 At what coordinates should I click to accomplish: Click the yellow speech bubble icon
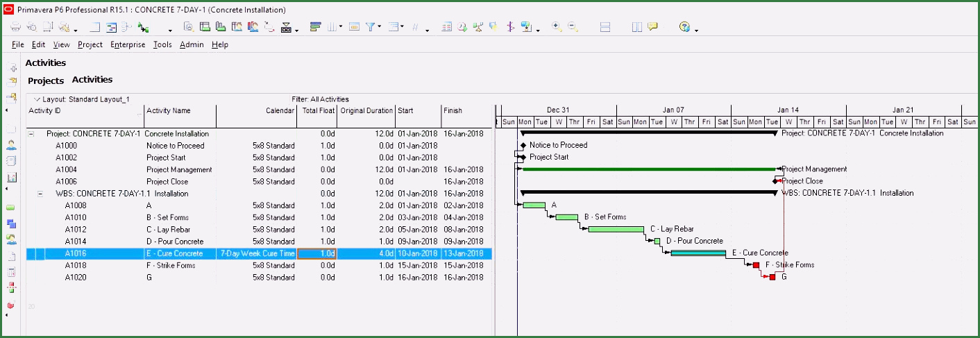[652, 27]
